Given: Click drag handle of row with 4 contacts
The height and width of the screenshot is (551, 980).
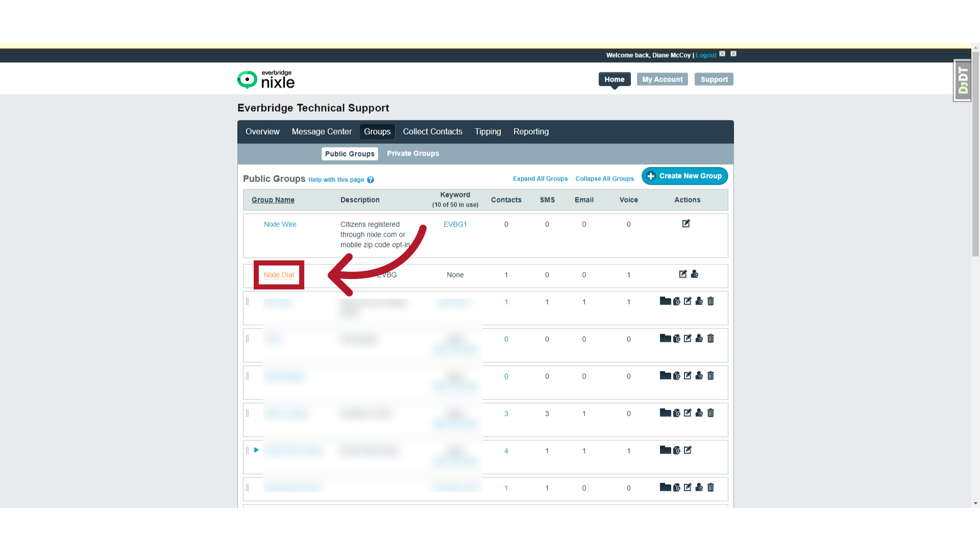Looking at the screenshot, I should [x=248, y=450].
